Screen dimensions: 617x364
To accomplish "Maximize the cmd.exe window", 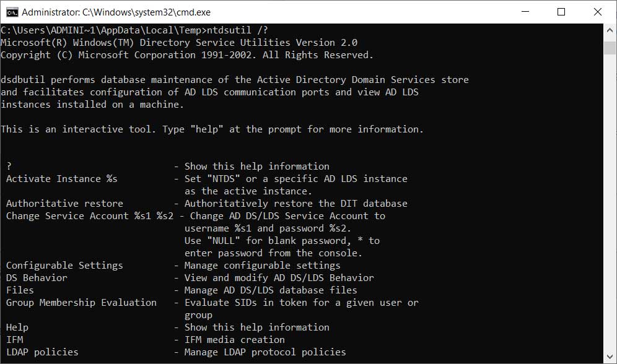I will point(561,12).
